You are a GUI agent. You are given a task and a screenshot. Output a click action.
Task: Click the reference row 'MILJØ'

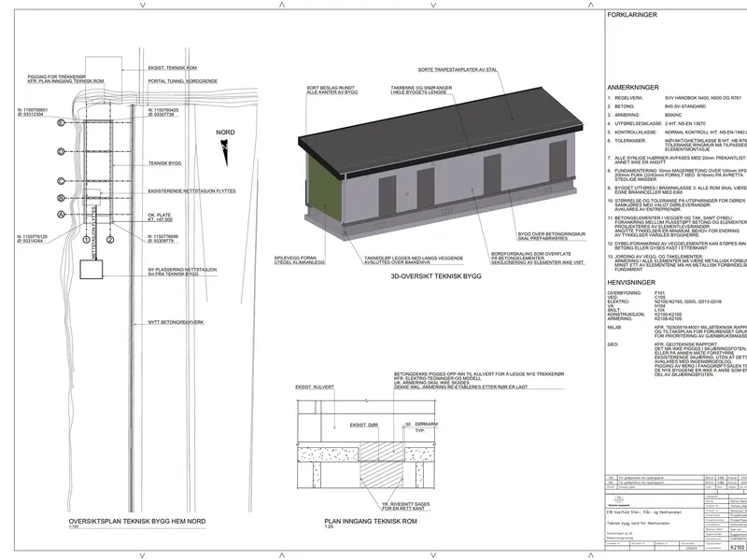677,331
